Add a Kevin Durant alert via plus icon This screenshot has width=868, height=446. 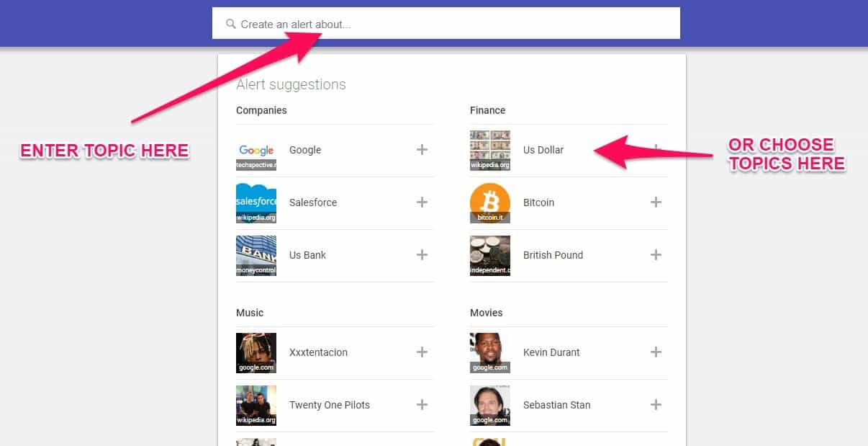[x=656, y=352]
